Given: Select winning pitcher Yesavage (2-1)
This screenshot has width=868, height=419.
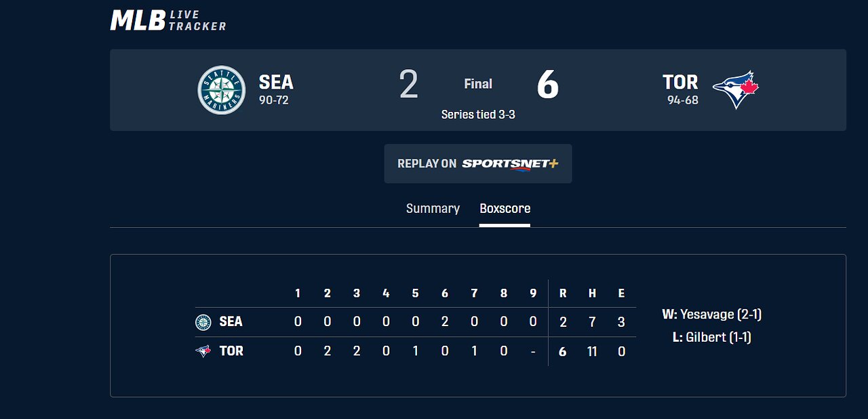Looking at the screenshot, I should coord(712,315).
